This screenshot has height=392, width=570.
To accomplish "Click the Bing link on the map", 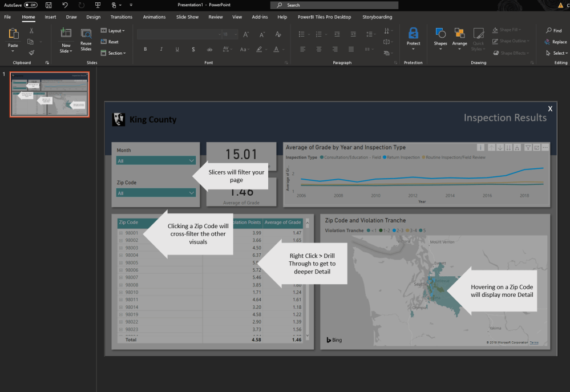I will pyautogui.click(x=334, y=340).
